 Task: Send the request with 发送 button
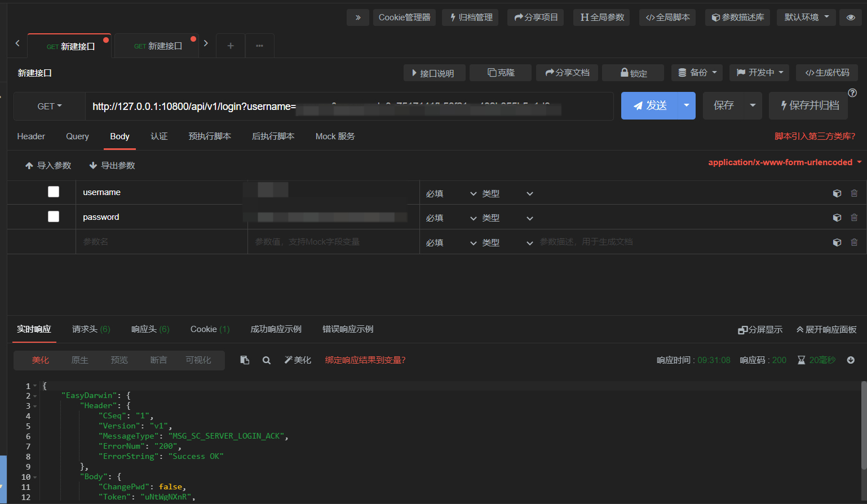point(649,105)
